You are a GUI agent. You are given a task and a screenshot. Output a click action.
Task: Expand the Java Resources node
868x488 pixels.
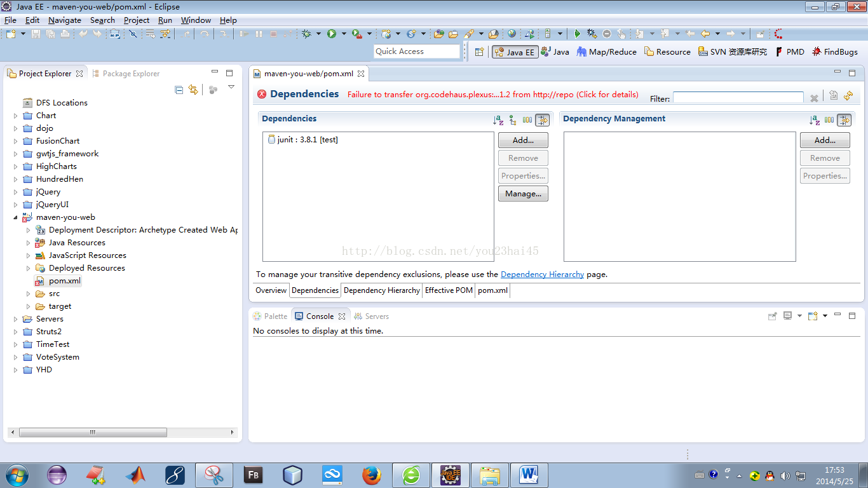[29, 243]
